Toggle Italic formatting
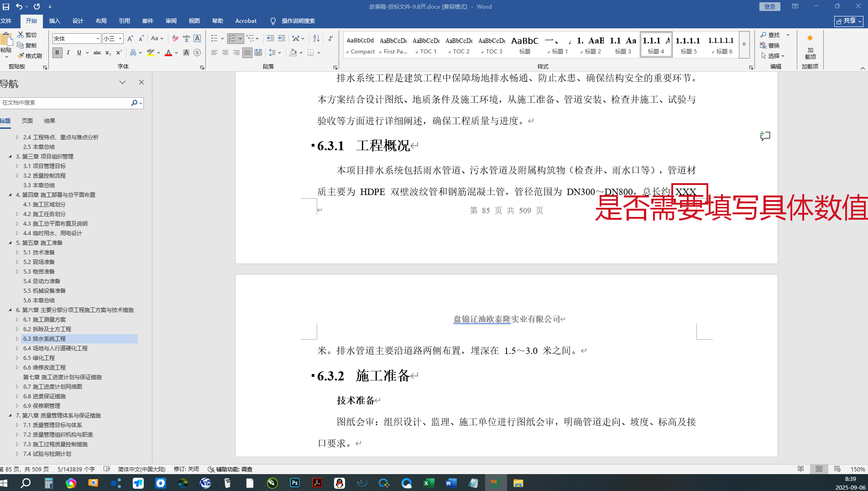 [68, 53]
